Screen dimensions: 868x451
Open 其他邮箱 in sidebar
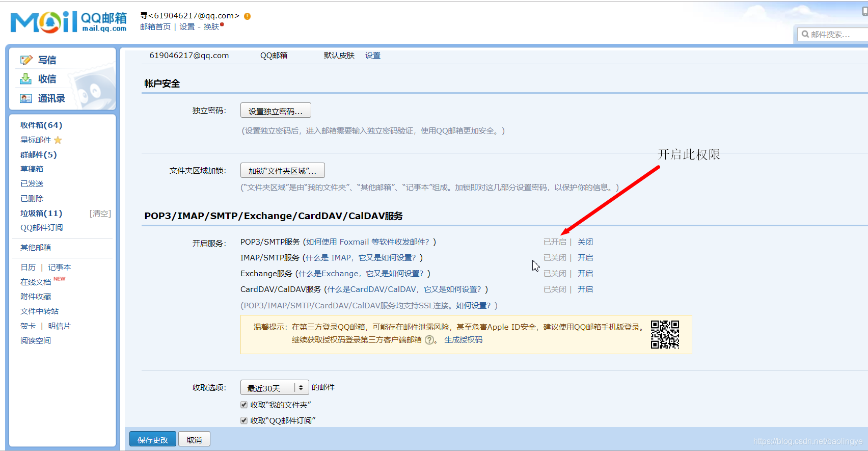(x=36, y=248)
